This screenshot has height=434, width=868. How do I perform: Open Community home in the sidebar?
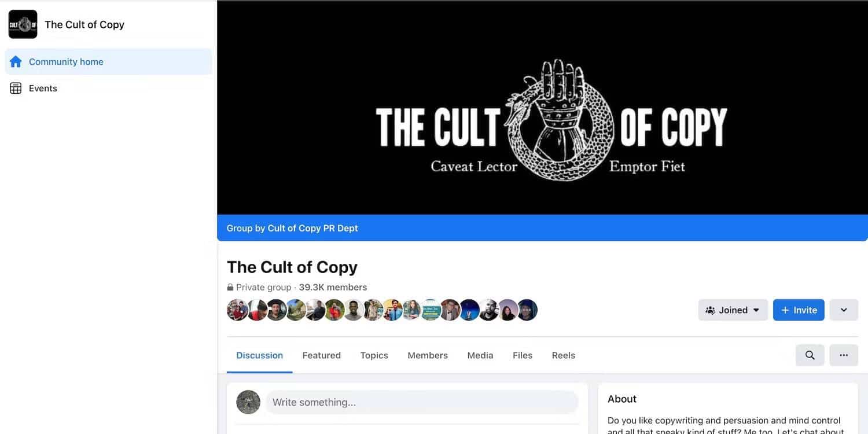click(108, 61)
